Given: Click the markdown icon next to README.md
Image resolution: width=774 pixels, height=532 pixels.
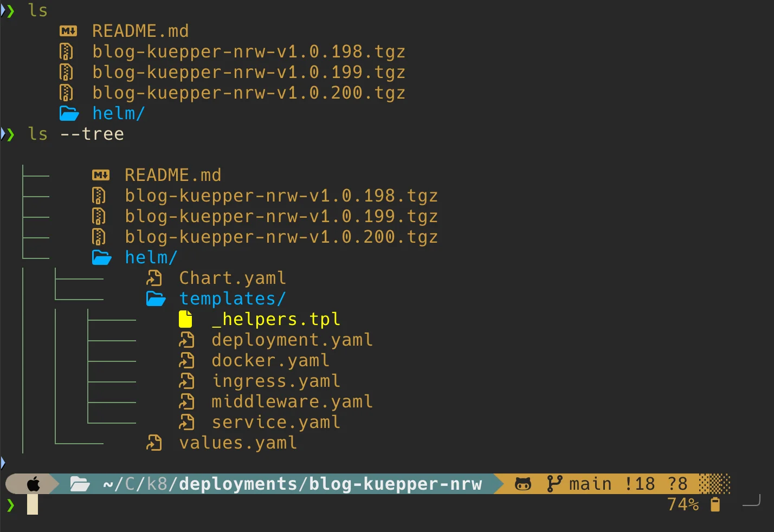Looking at the screenshot, I should click(x=67, y=31).
